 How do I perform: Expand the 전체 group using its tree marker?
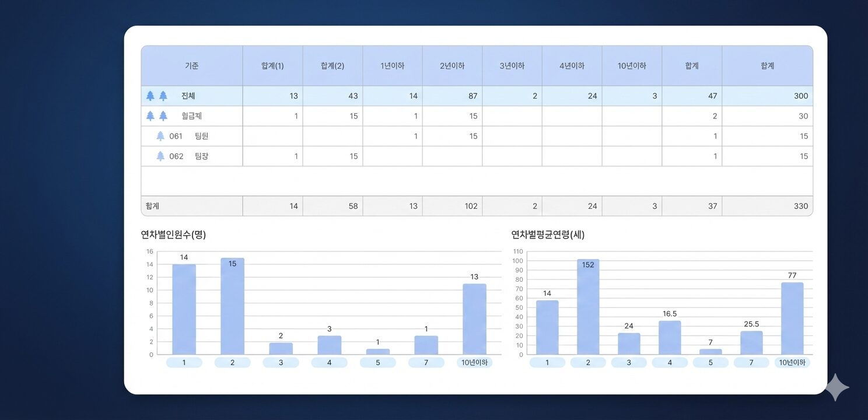click(x=151, y=96)
